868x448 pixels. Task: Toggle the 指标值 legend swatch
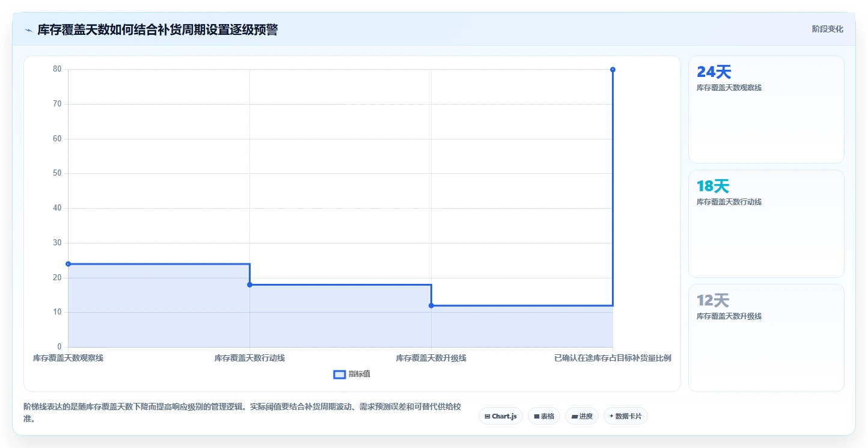pyautogui.click(x=340, y=375)
